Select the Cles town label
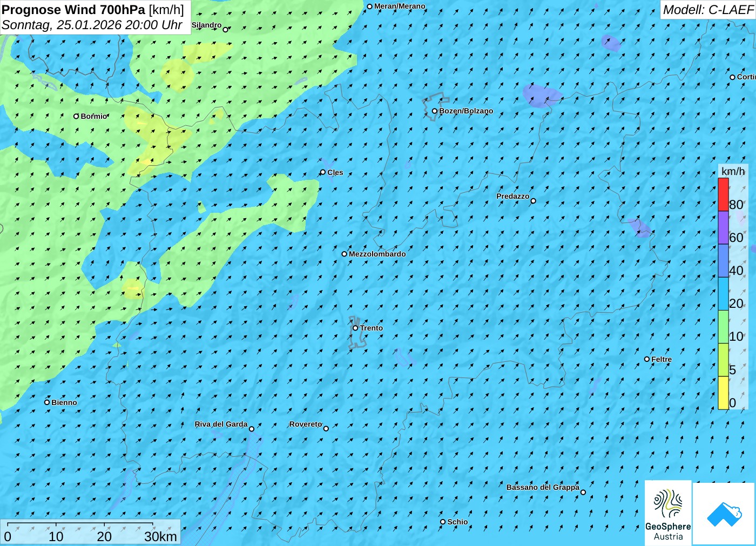Image resolution: width=756 pixels, height=546 pixels. click(x=335, y=172)
